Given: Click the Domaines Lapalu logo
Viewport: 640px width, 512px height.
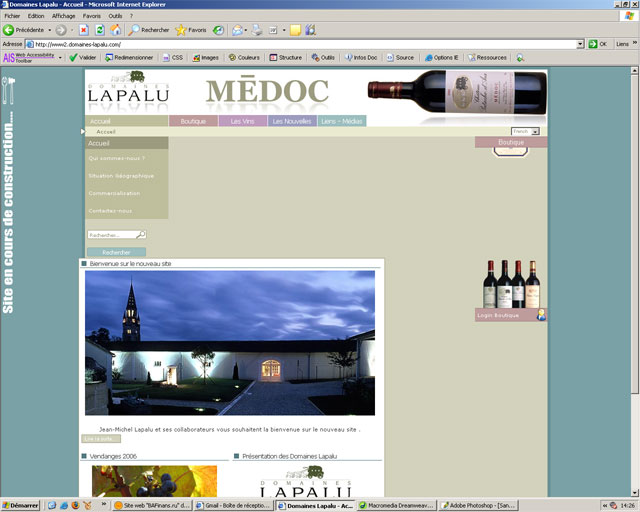Looking at the screenshot, I should (x=128, y=89).
